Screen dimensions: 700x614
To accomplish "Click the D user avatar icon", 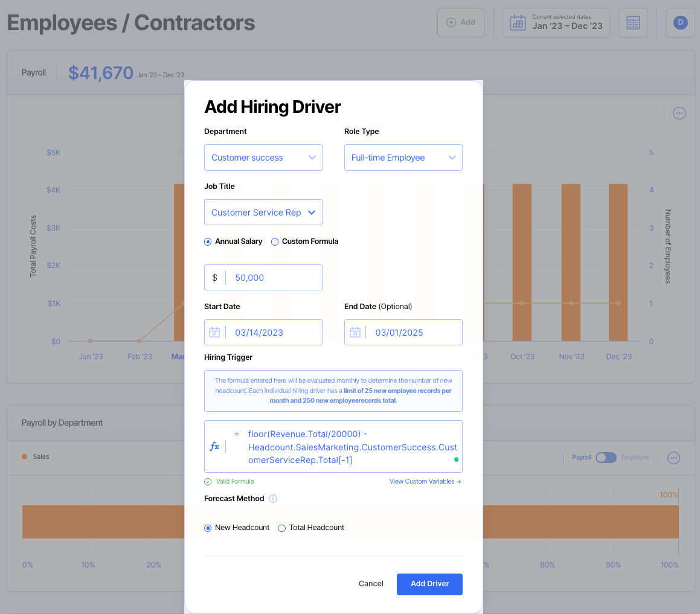I will tap(680, 22).
